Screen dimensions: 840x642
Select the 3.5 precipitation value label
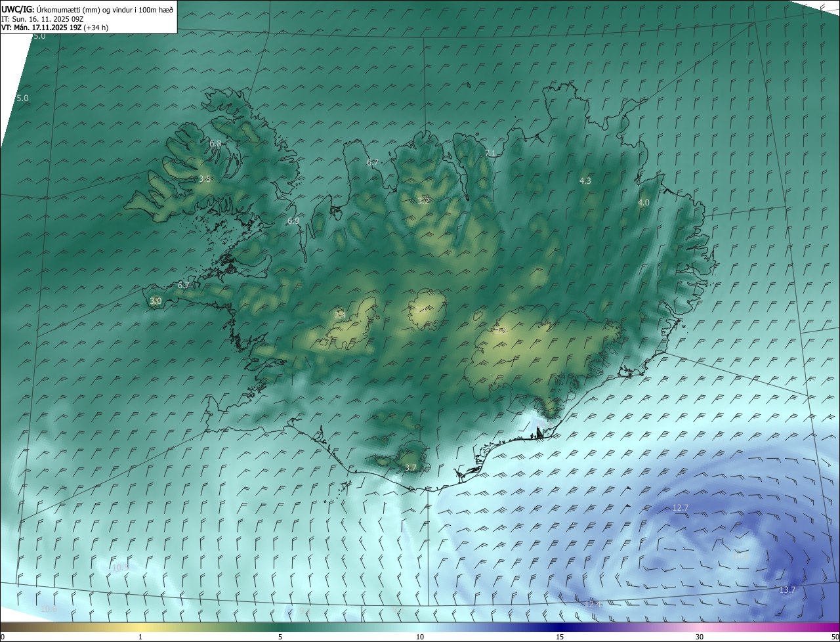205,179
